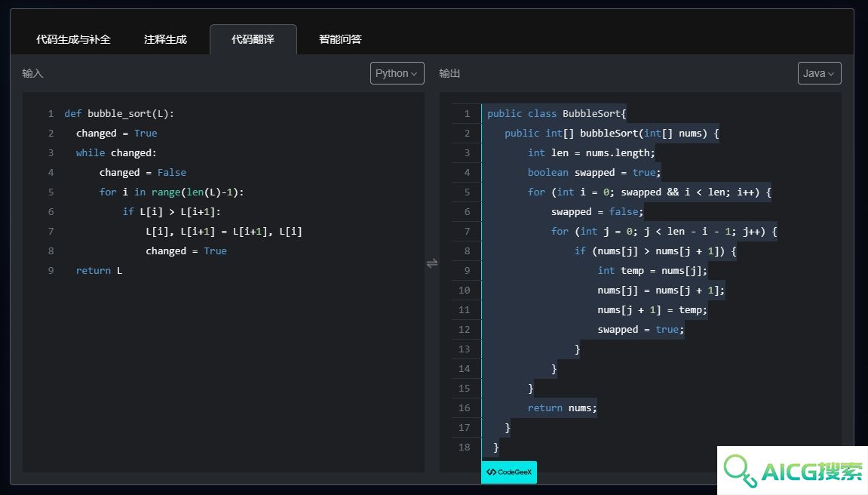The height and width of the screenshot is (495, 868).
Task: Click output line 'nums[j] = nums[j + 1];'
Action: (x=661, y=291)
